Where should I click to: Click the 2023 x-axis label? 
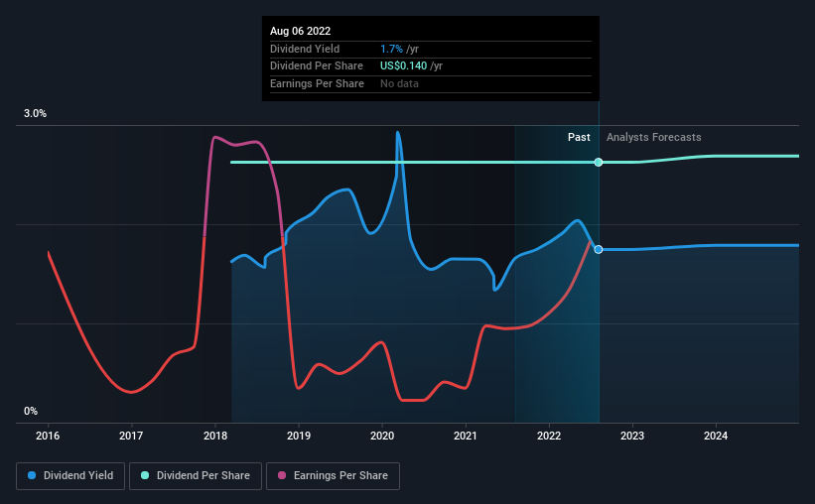[x=632, y=436]
